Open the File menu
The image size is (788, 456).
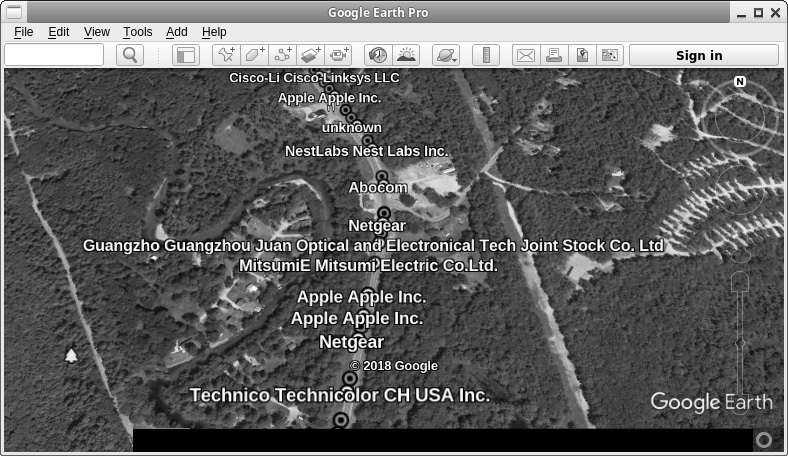tap(23, 32)
